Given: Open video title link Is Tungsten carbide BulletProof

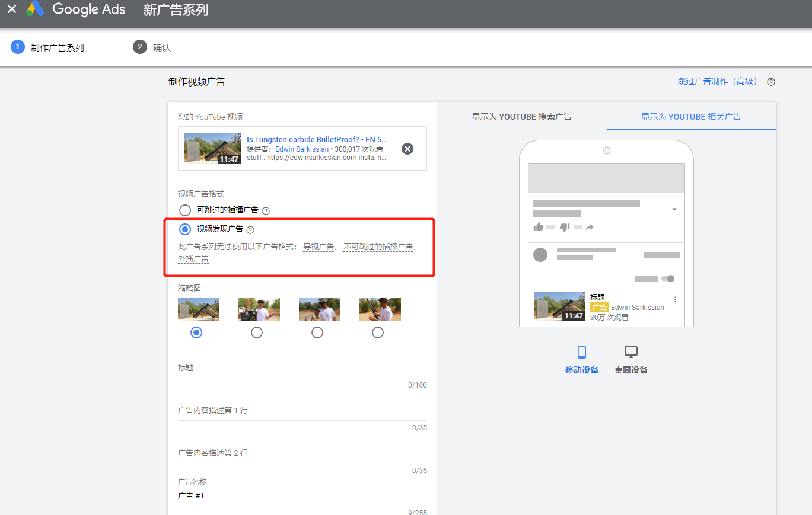Looking at the screenshot, I should point(317,140).
